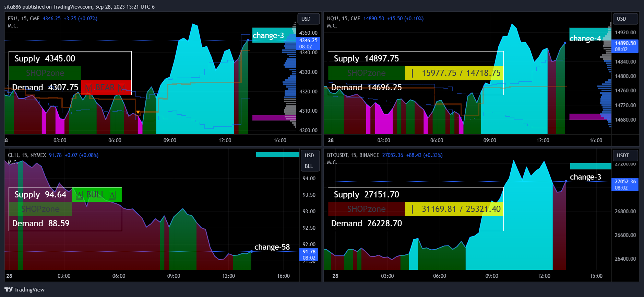This screenshot has width=644, height=297.
Task: Click the 14920.00 price axis value
Action: 625,33
